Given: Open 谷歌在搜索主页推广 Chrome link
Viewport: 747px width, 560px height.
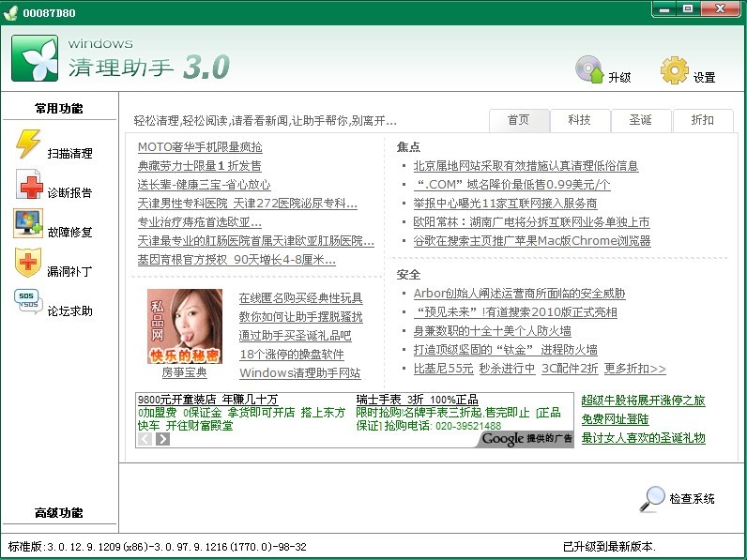Looking at the screenshot, I should (x=532, y=240).
